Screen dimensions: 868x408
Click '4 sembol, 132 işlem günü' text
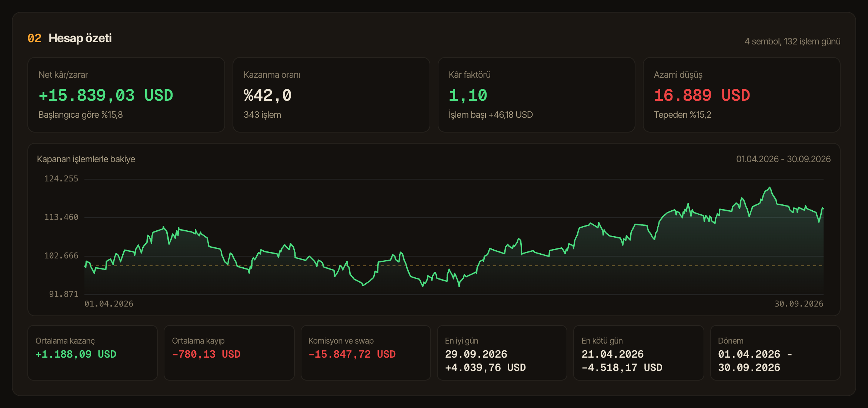[x=792, y=41]
